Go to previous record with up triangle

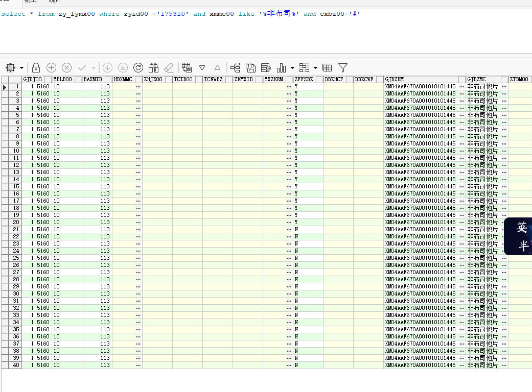(x=217, y=67)
